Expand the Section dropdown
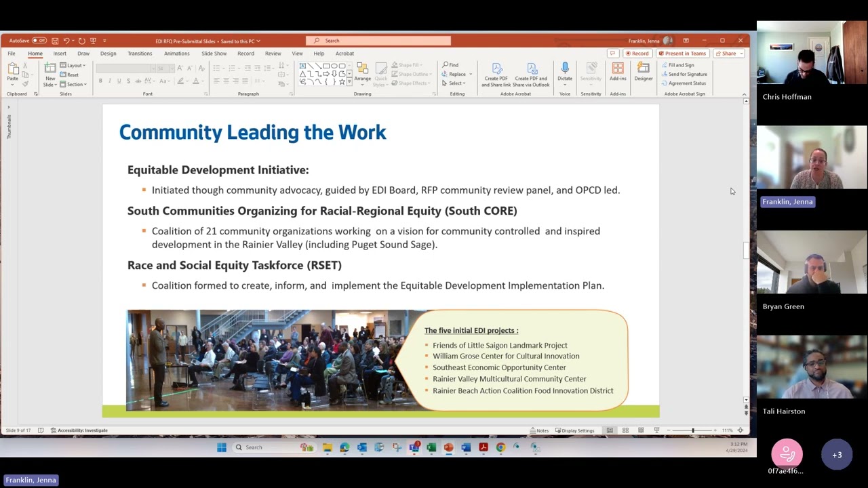Screen dimensions: 868x488 coord(73,84)
